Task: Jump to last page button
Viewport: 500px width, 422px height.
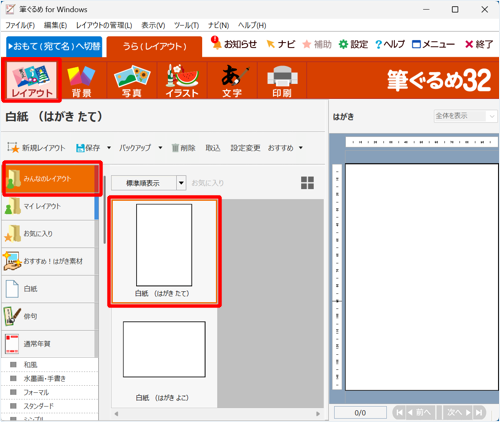Action: 479,413
